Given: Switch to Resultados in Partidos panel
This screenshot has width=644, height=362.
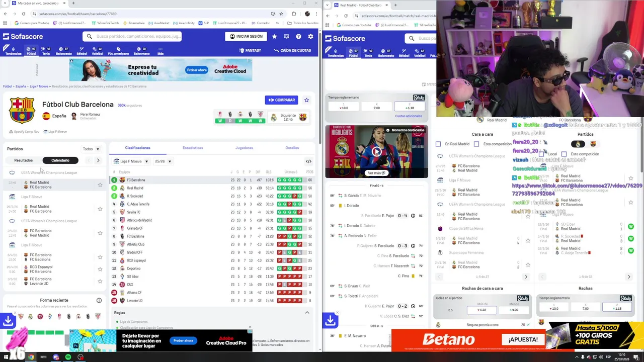Looking at the screenshot, I should (x=23, y=160).
